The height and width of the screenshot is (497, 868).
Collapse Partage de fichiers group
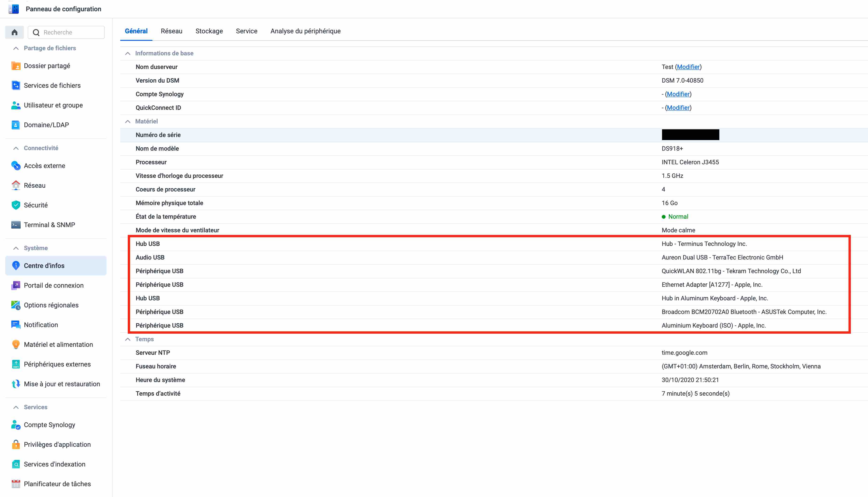pyautogui.click(x=16, y=48)
